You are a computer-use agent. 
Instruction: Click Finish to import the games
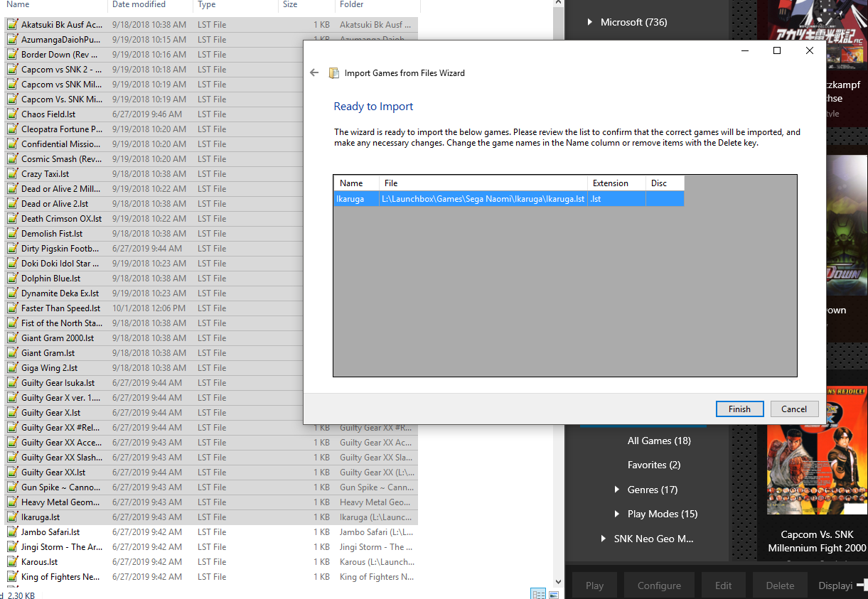pyautogui.click(x=739, y=409)
